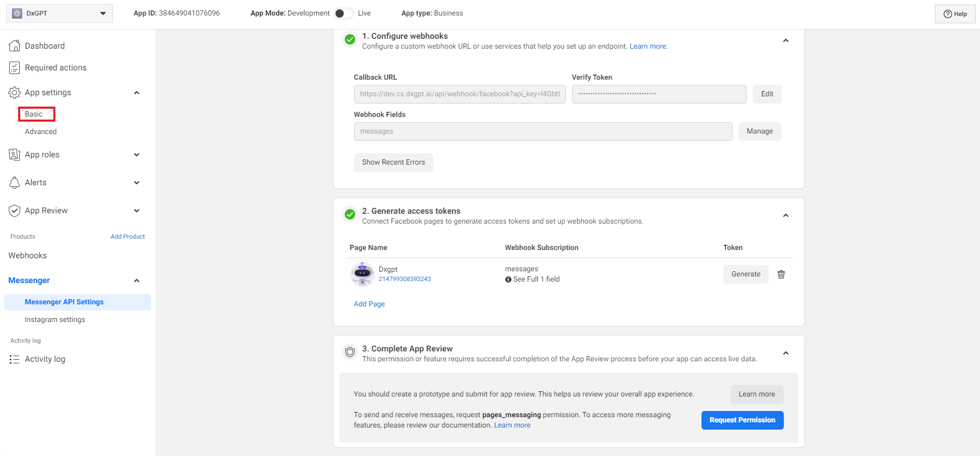980x456 pixels.
Task: Click the App settings gear icon
Action: (x=14, y=93)
